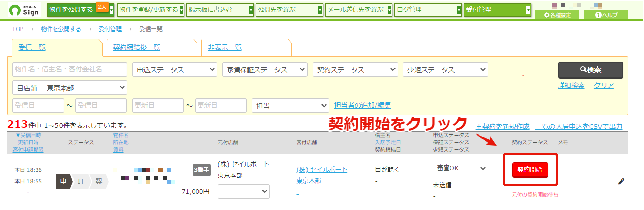
Task: Click 受付管理 breadcrumb link
Action: (x=110, y=29)
